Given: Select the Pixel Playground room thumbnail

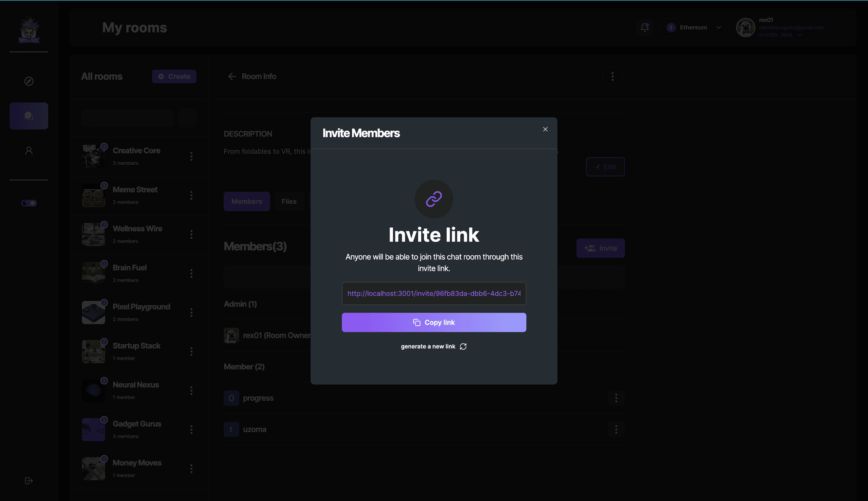Looking at the screenshot, I should 94,313.
